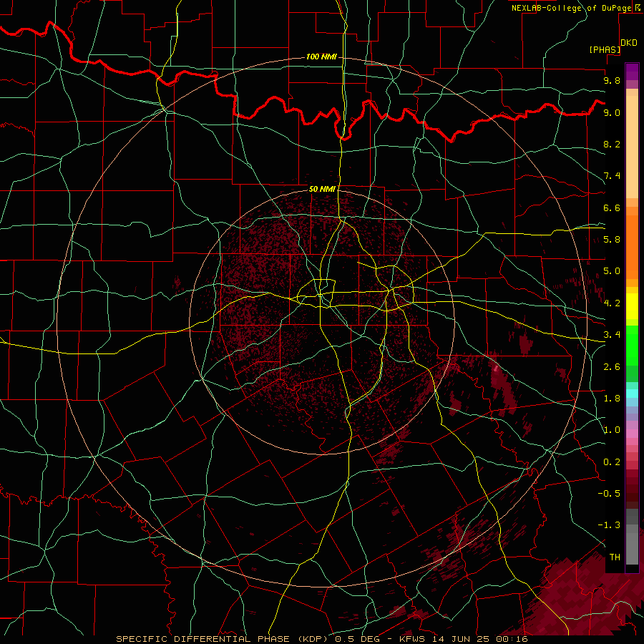
Task: Pick the purple segment atop the color bar
Action: [632, 72]
